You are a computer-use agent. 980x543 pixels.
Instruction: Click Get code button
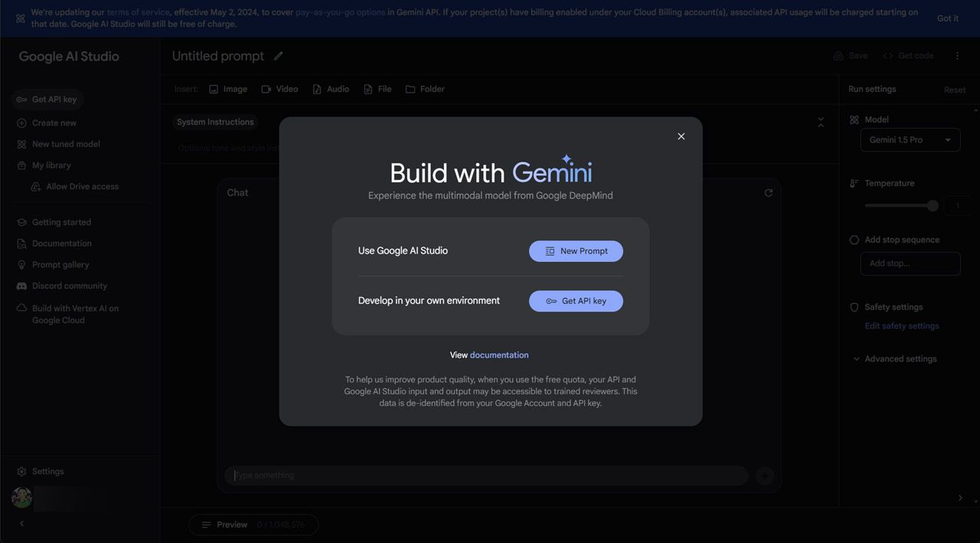908,56
